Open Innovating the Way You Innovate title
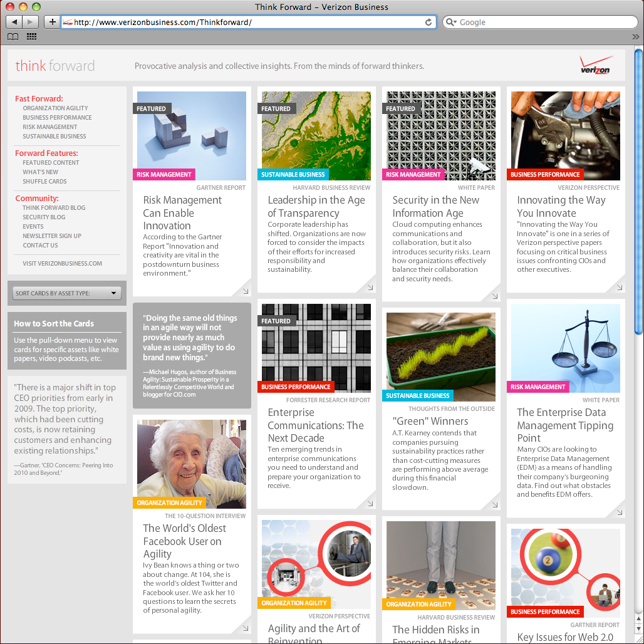The height and width of the screenshot is (644, 644). tap(561, 207)
